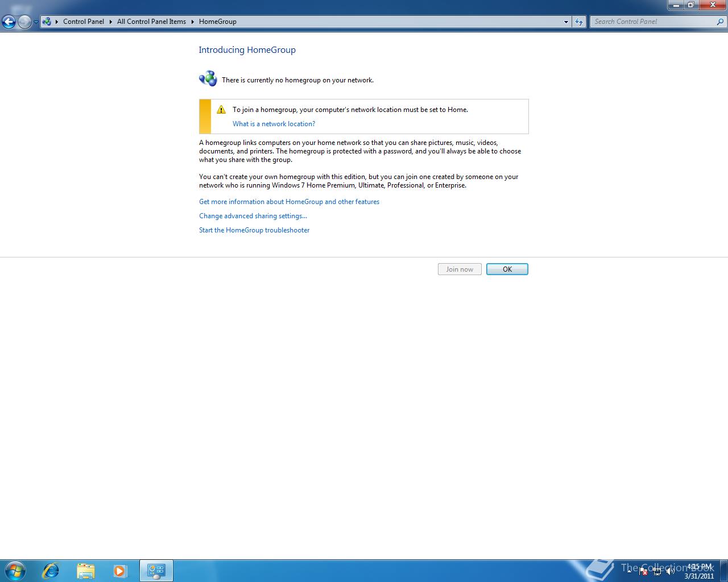Show hidden tray icons

click(x=629, y=571)
